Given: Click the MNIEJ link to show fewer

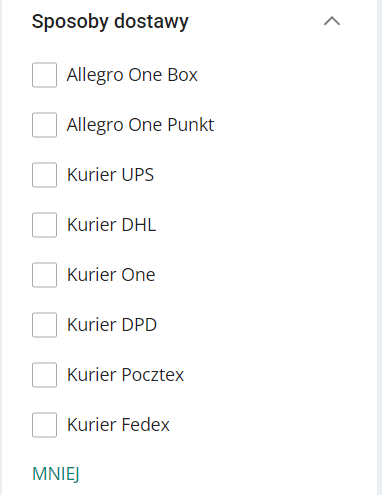Looking at the screenshot, I should [56, 474].
